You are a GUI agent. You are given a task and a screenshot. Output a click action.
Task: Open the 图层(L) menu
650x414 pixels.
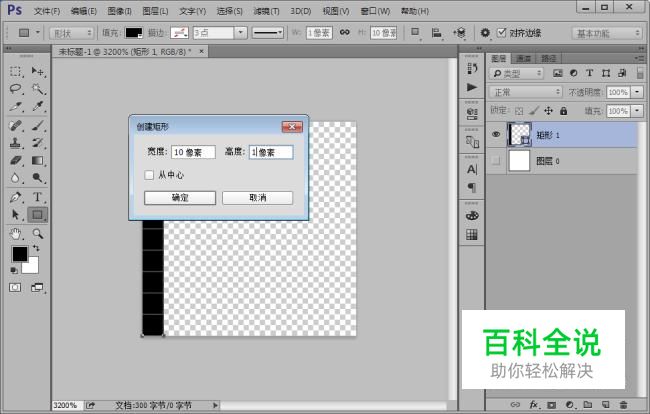(x=155, y=11)
